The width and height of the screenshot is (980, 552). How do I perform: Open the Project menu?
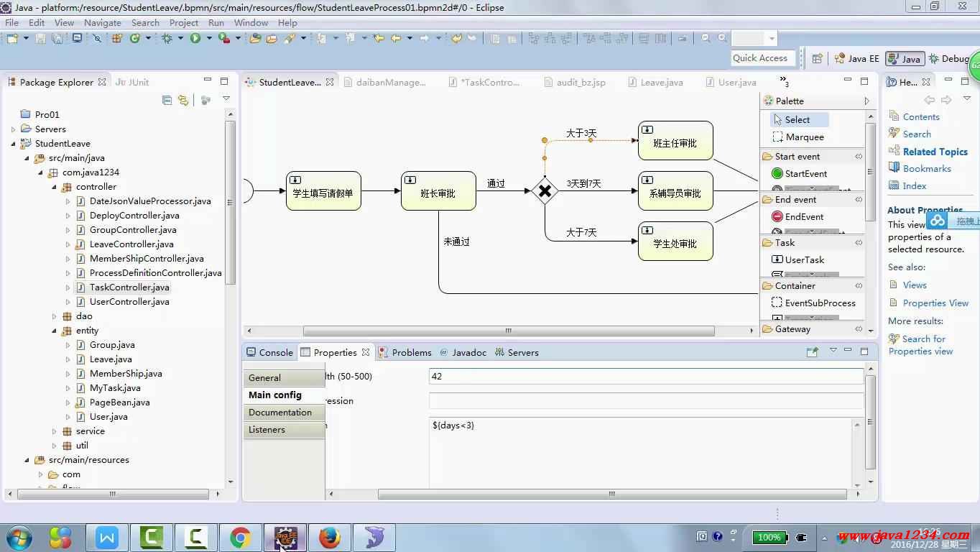click(x=184, y=22)
